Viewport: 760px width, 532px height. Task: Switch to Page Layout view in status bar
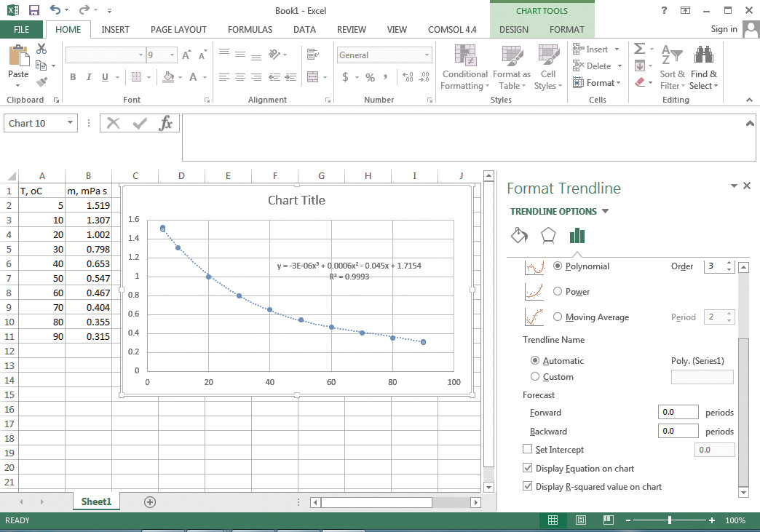tap(580, 520)
